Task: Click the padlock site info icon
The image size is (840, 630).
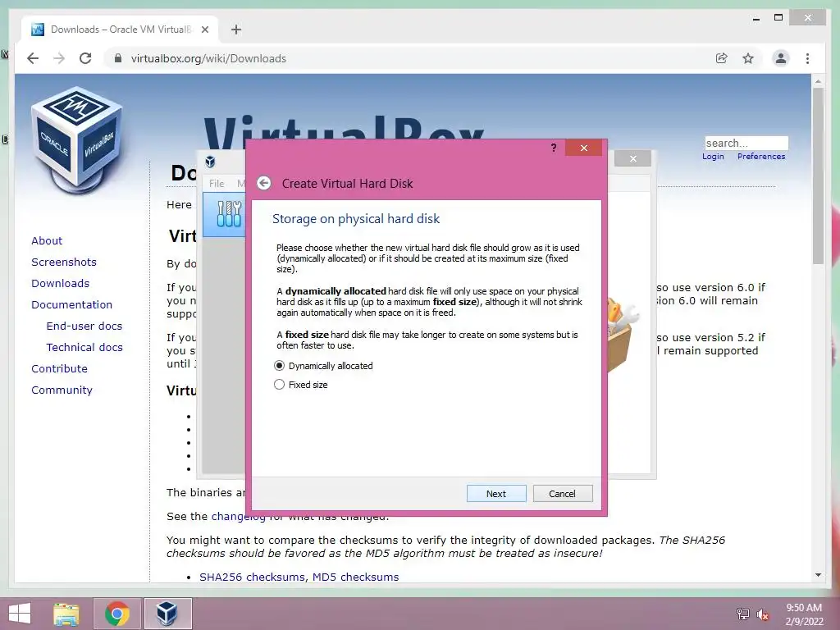Action: 118,58
